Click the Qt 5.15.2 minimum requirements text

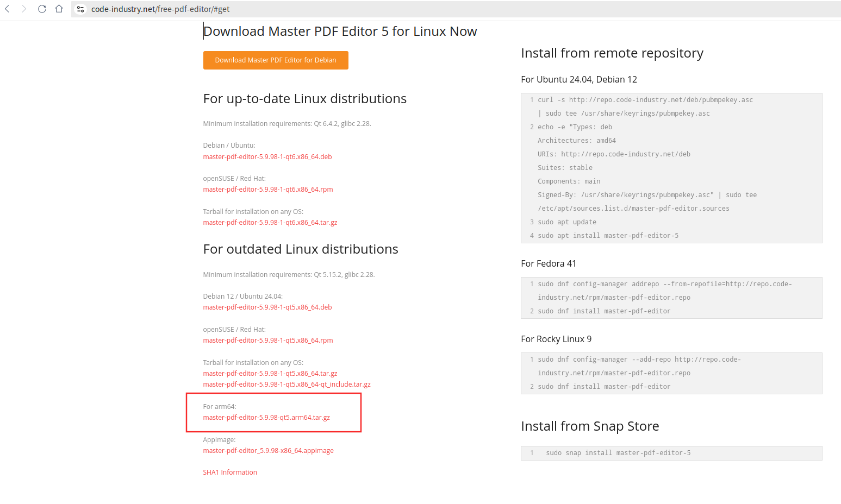coord(289,275)
